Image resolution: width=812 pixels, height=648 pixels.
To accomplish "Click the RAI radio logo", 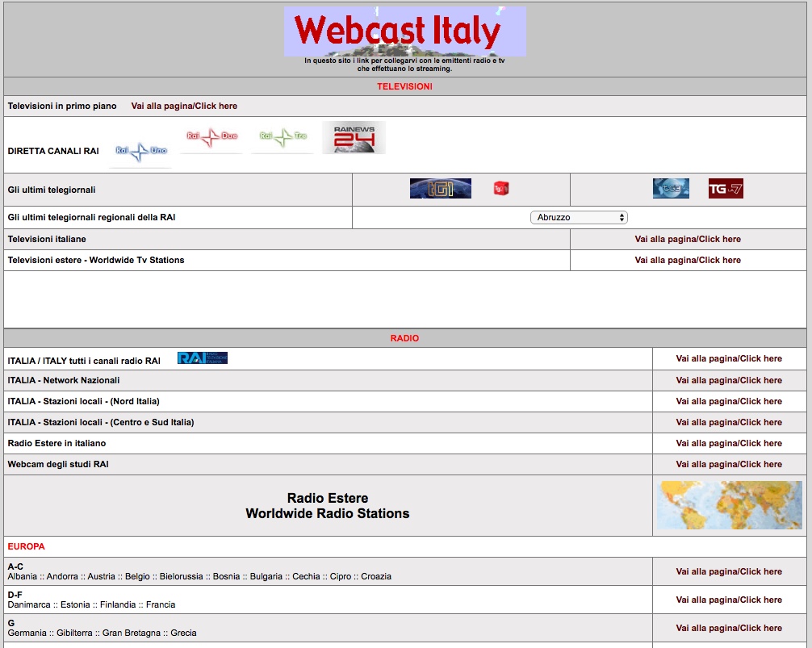I will (x=203, y=357).
